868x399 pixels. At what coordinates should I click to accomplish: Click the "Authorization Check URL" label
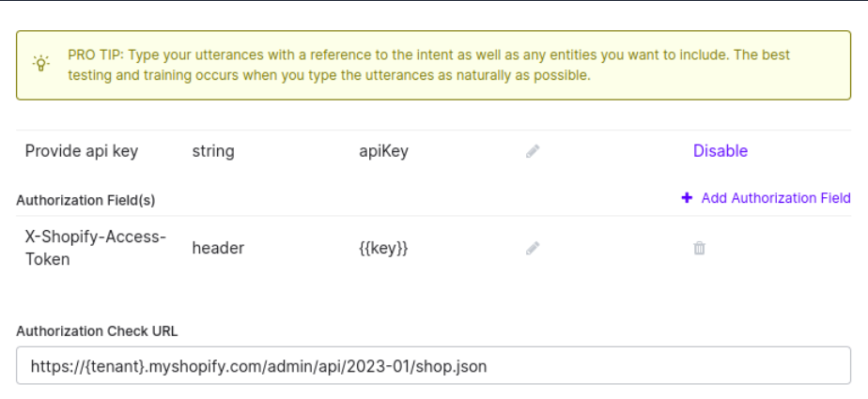(97, 330)
